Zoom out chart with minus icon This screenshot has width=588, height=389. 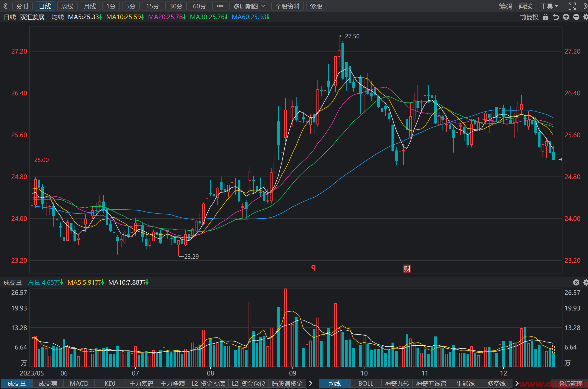pos(576,17)
